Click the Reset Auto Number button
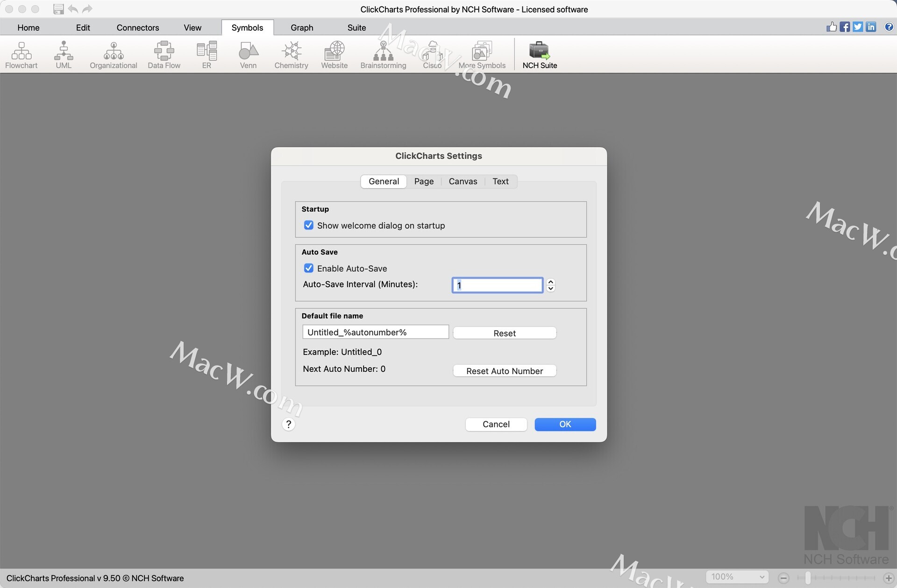Viewport: 897px width, 588px height. [x=505, y=371]
